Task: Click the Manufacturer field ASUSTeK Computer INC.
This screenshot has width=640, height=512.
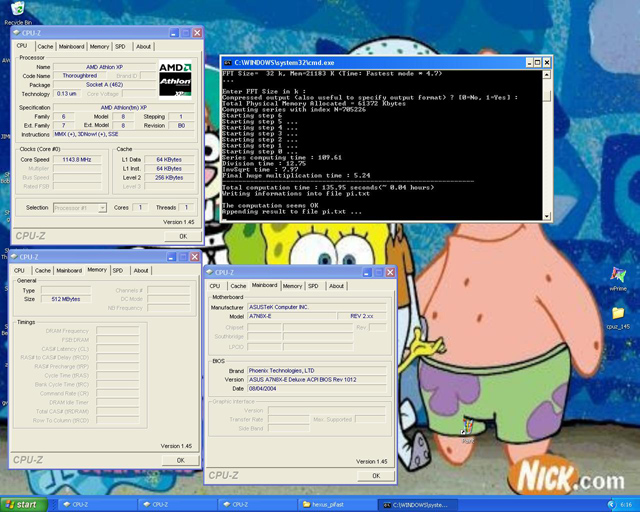Action: pyautogui.click(x=316, y=307)
